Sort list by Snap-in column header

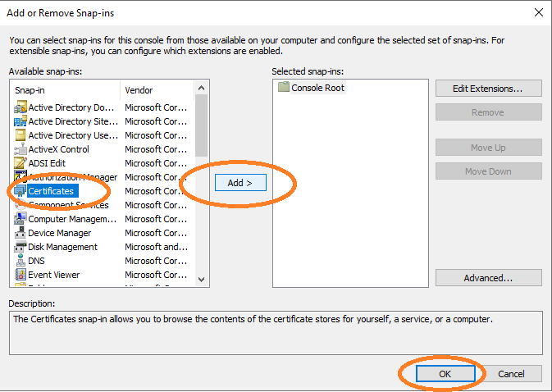(x=66, y=90)
